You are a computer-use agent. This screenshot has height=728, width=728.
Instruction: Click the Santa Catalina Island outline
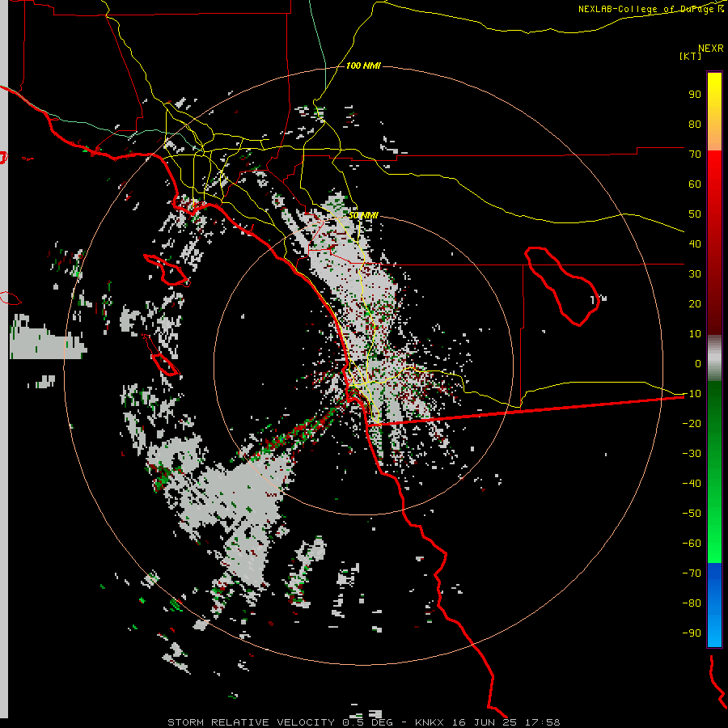click(167, 270)
